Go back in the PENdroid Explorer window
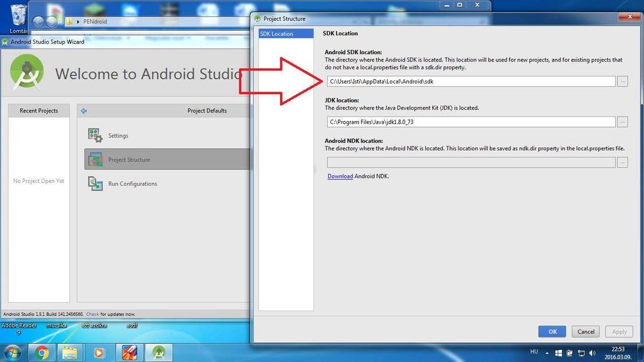This screenshot has height=362, width=644. coord(38,22)
